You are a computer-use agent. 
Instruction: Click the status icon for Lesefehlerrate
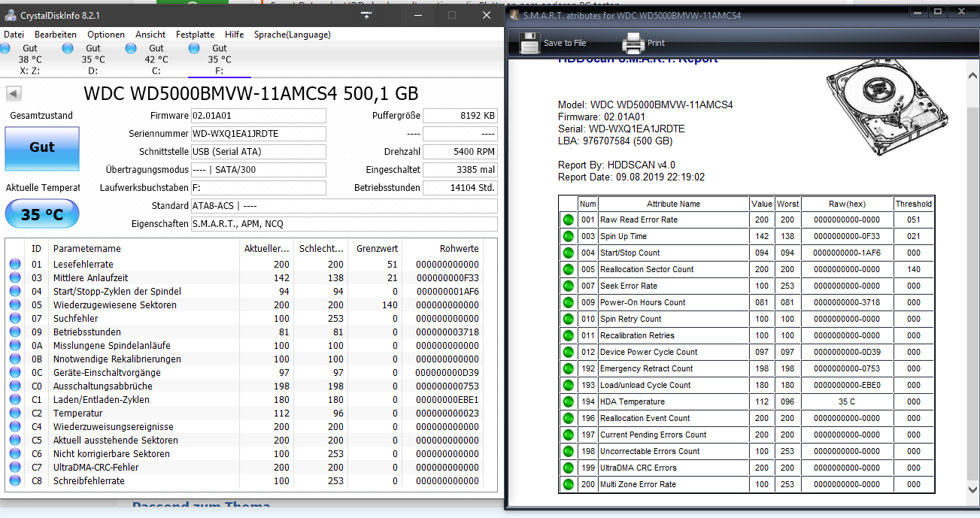(x=15, y=265)
